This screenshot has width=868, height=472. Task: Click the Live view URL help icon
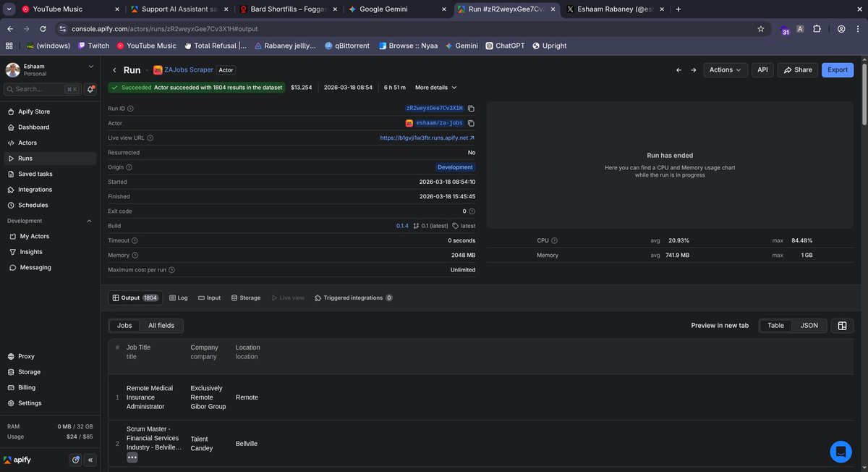tap(150, 138)
